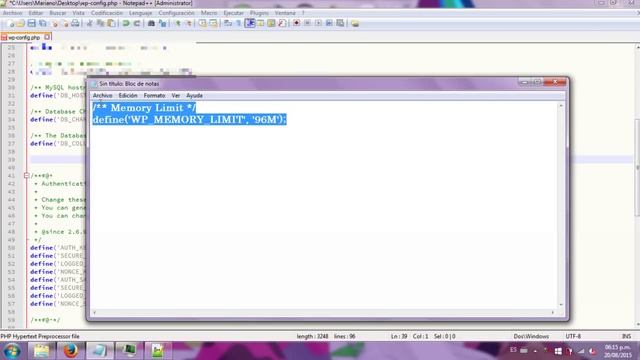The width and height of the screenshot is (640, 360).
Task: Open the user-defined language dialog icon
Action: coord(260,23)
